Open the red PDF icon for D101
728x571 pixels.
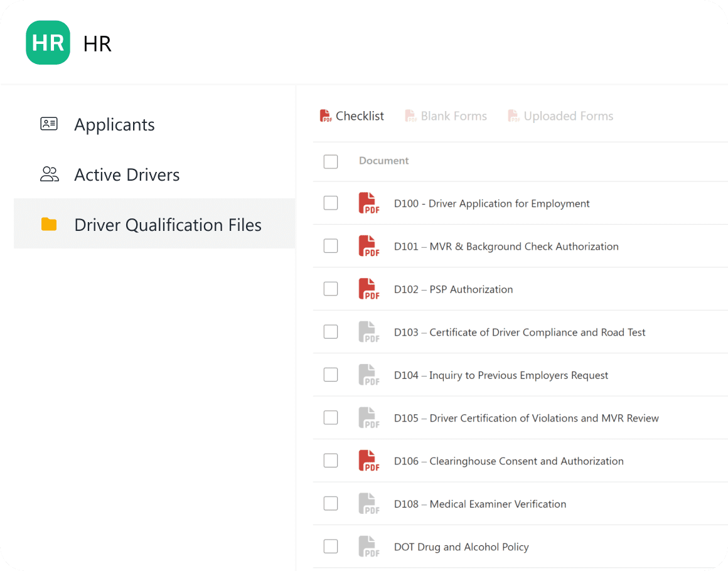coord(369,246)
